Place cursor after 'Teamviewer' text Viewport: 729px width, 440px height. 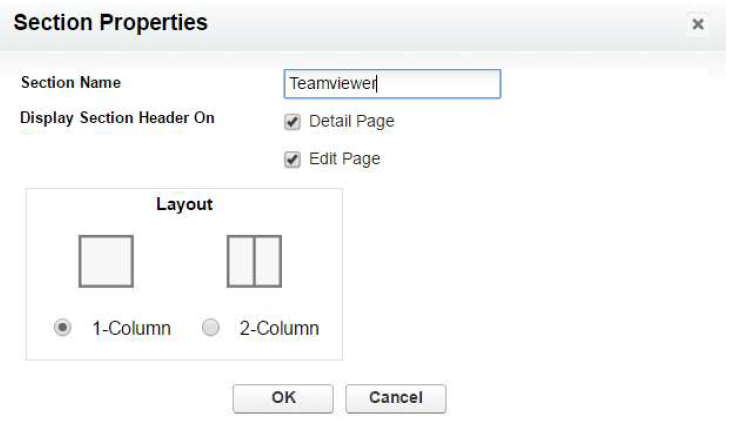377,84
